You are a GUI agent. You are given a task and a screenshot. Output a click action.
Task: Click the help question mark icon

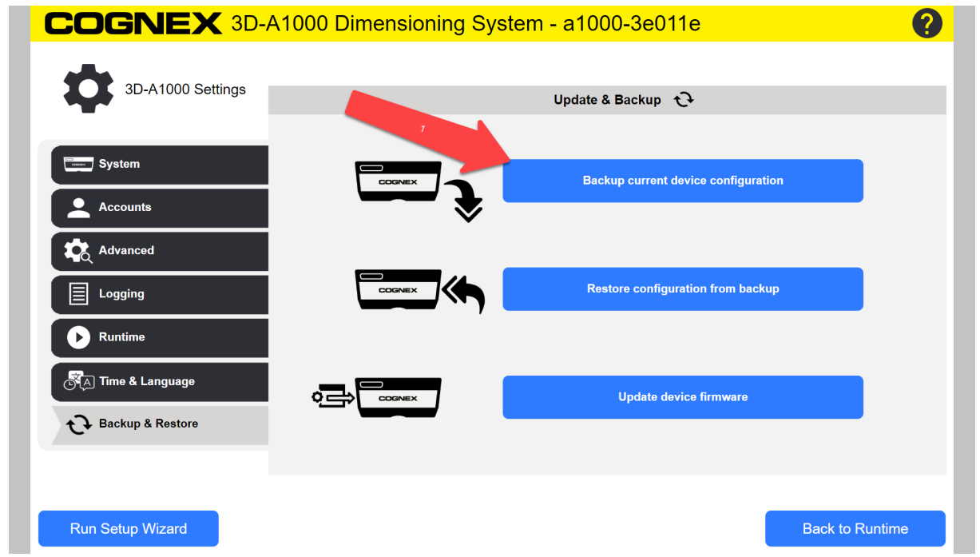click(926, 23)
